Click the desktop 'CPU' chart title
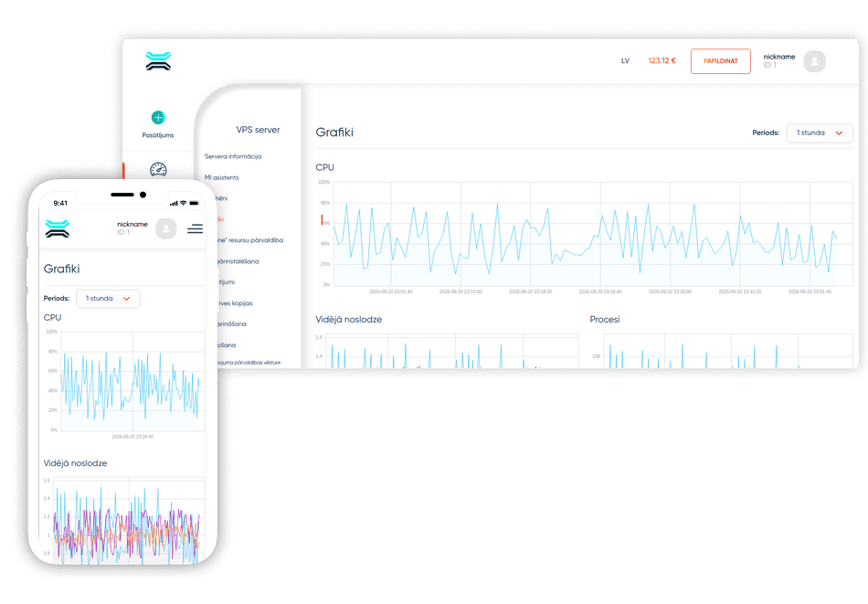The width and height of the screenshot is (868, 604). (x=325, y=167)
